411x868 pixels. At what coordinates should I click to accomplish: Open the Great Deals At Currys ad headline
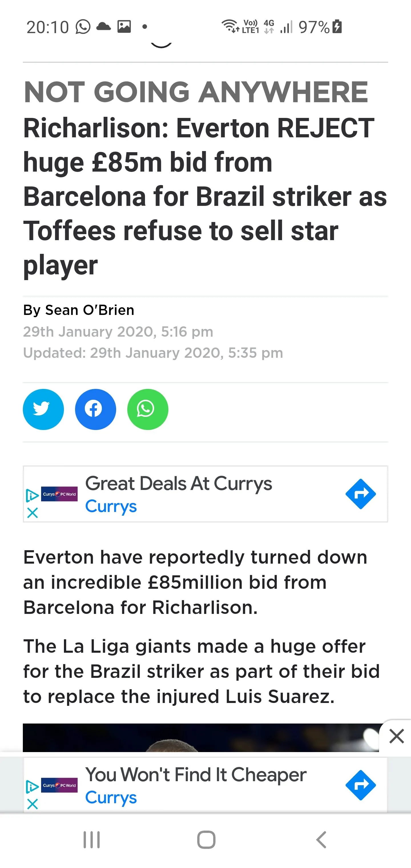179,483
